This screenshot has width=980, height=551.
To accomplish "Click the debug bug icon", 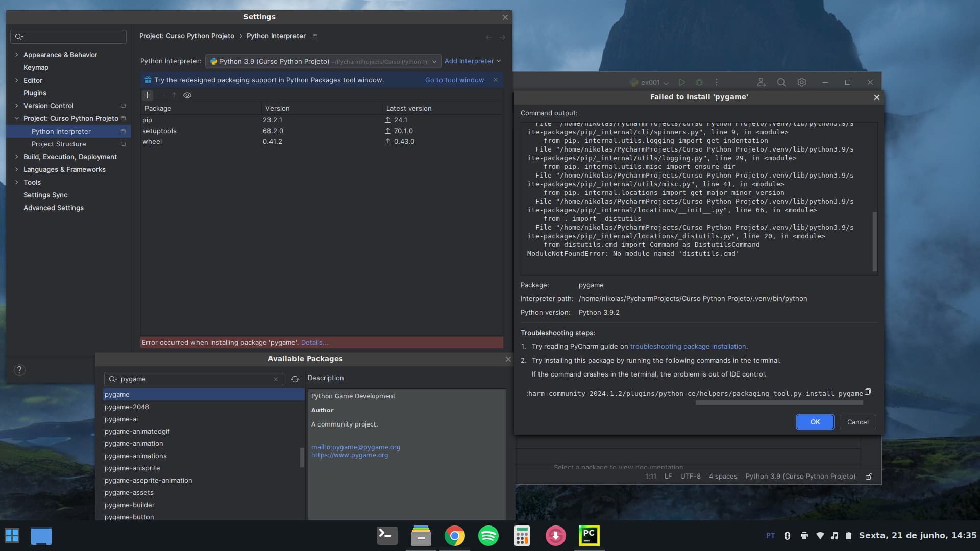I will coord(699,82).
